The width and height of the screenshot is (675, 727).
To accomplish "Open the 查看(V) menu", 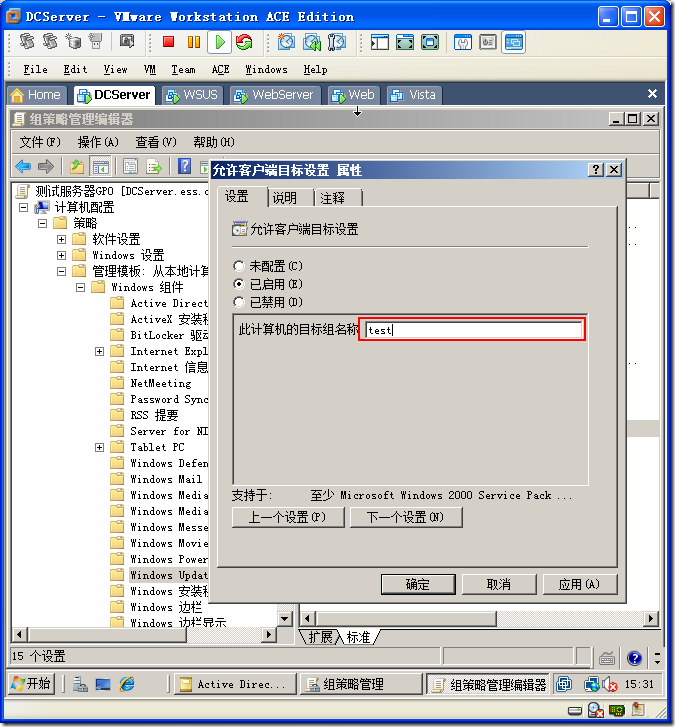I will pos(156,142).
